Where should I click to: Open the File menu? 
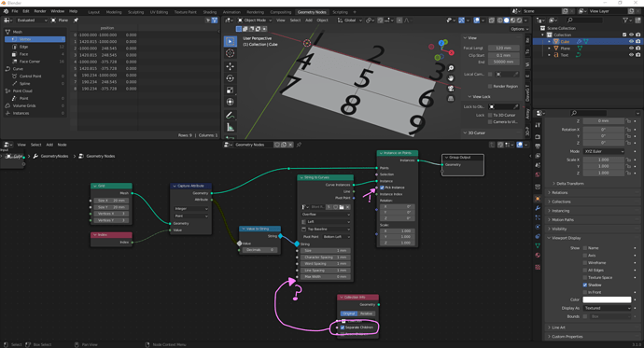click(x=15, y=11)
